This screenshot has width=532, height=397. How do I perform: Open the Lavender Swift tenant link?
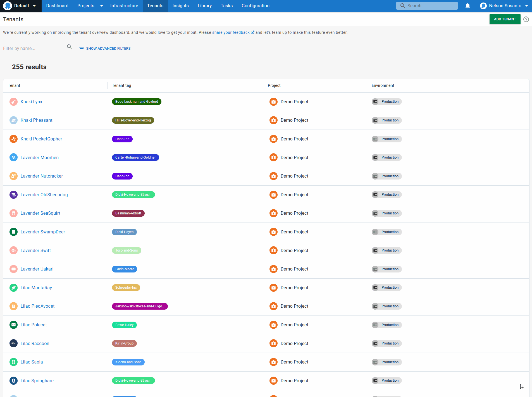[x=35, y=250]
